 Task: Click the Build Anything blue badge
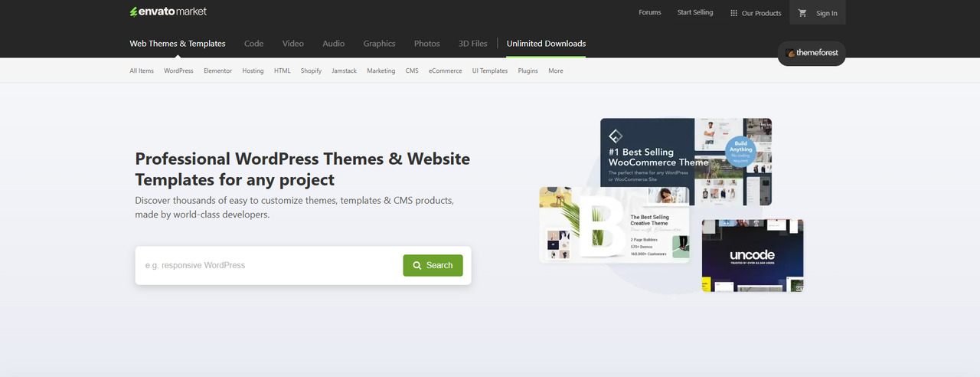[740, 151]
